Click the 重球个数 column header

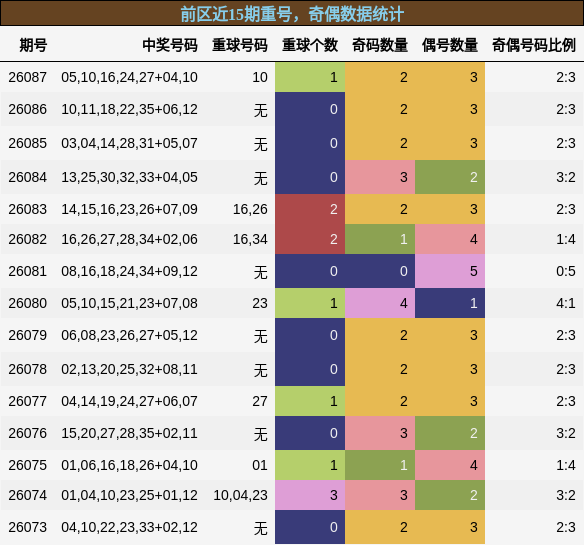[310, 45]
